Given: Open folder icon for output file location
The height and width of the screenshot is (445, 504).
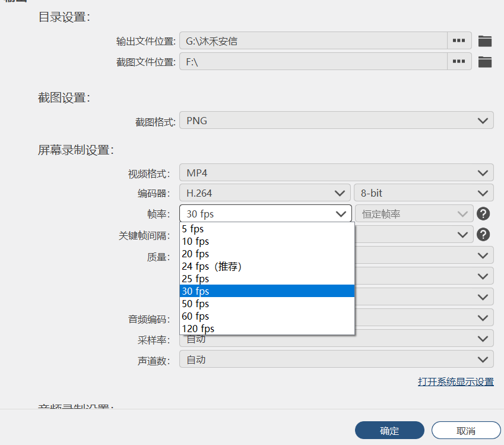Looking at the screenshot, I should pos(485,41).
